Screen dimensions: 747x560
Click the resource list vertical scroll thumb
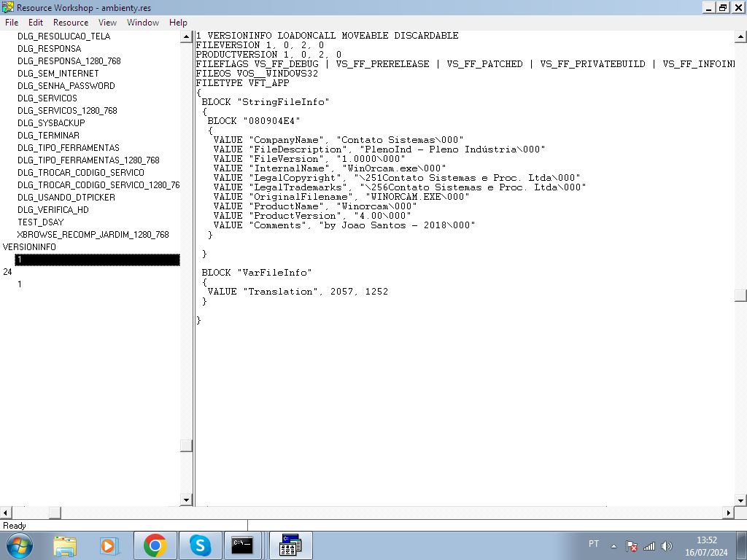coord(186,446)
